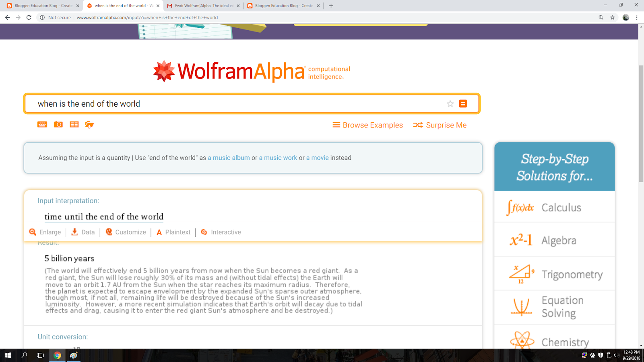This screenshot has height=362, width=644.
Task: Open Calculus step-by-step solutions
Action: pyautogui.click(x=555, y=207)
